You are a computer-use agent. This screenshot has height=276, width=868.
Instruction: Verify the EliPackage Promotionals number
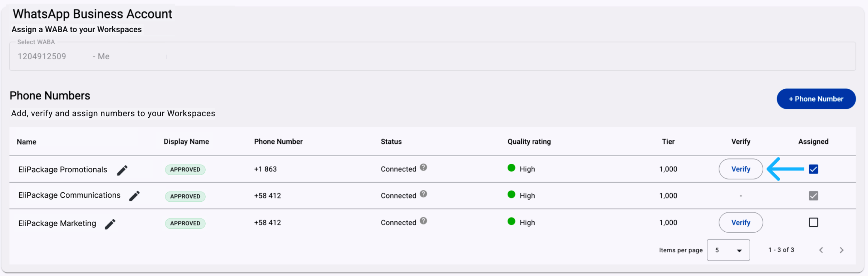[741, 169]
